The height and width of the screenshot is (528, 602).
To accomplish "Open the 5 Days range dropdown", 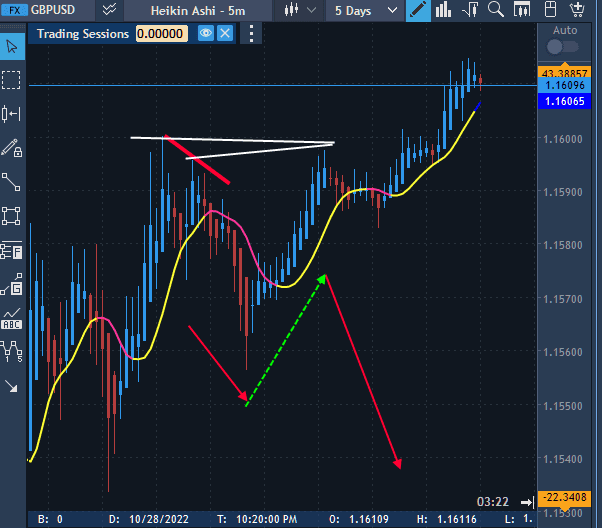I will [x=366, y=10].
